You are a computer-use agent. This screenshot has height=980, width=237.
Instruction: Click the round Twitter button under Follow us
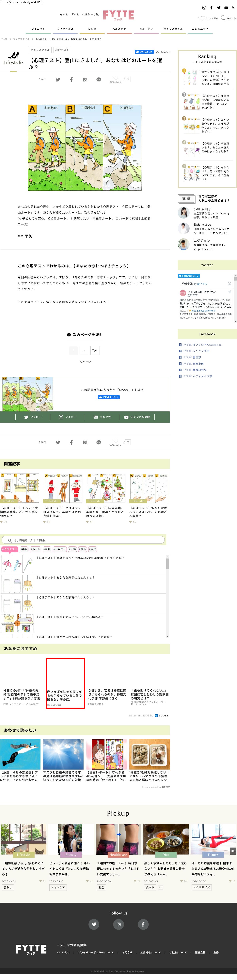[x=94, y=924]
